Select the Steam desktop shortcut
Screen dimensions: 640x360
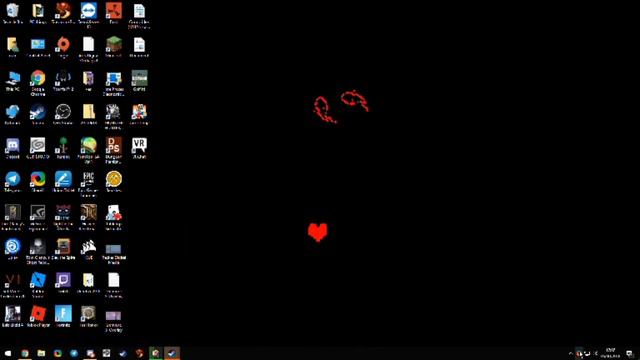point(38,112)
